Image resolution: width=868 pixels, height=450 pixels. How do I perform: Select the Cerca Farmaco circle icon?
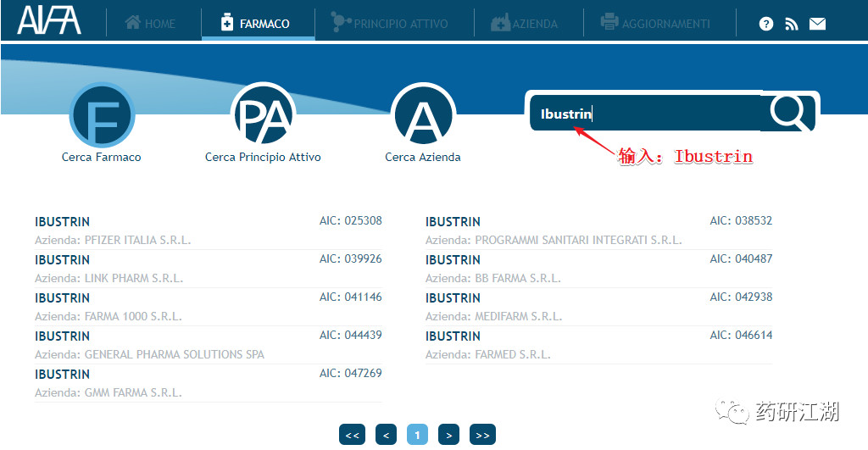(102, 115)
